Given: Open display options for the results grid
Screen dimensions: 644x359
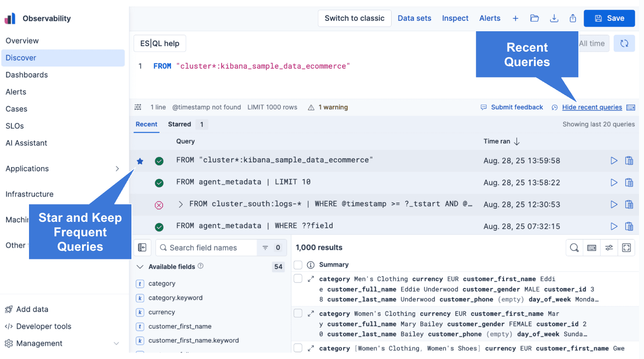Looking at the screenshot, I should (609, 248).
